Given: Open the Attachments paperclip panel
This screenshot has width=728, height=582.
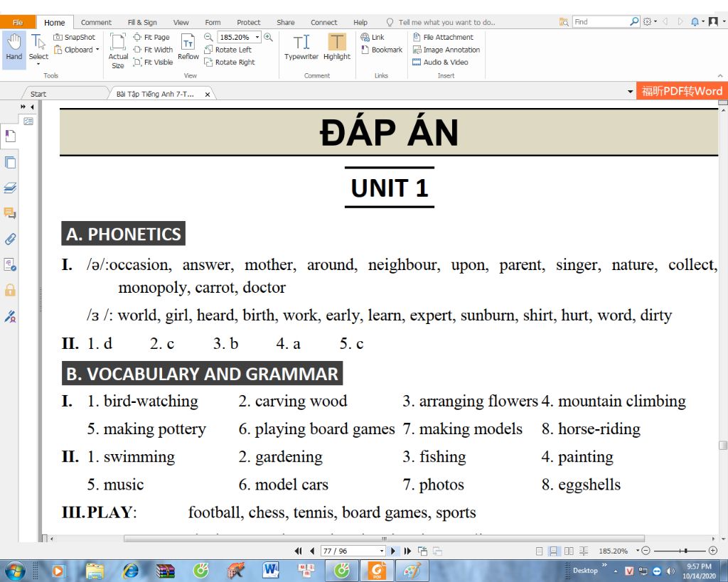Looking at the screenshot, I should 10,239.
